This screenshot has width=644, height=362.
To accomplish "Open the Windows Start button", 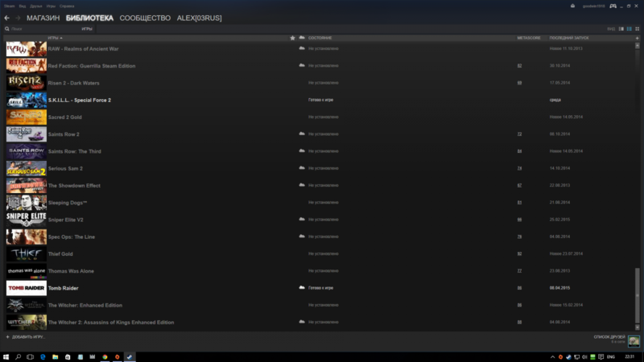I will point(6,356).
